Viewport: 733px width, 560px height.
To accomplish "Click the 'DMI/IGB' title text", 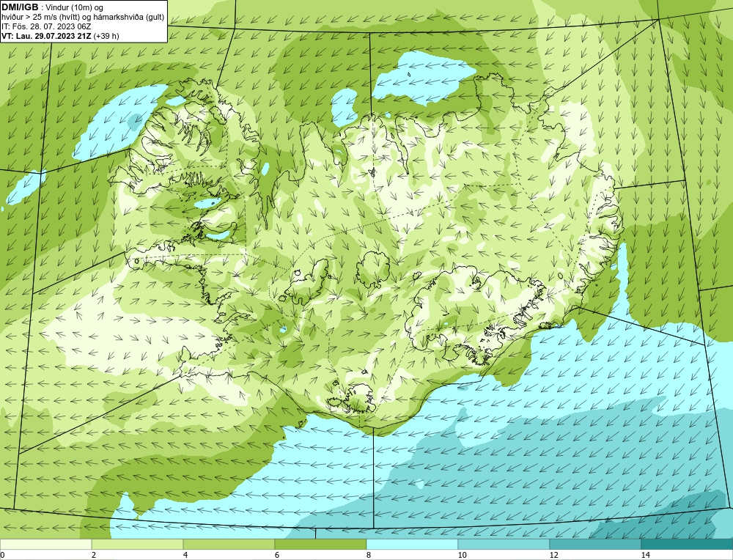I will 20,7.
